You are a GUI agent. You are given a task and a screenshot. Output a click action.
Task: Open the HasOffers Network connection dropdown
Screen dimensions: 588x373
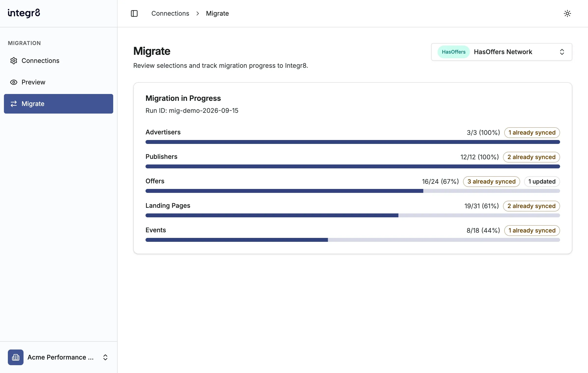pyautogui.click(x=502, y=52)
